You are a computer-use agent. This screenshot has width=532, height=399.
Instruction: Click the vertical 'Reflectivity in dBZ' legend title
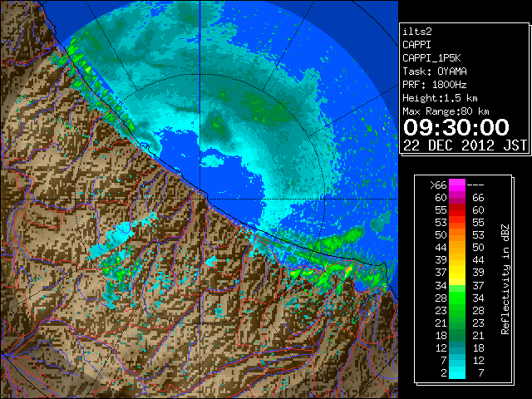click(505, 279)
